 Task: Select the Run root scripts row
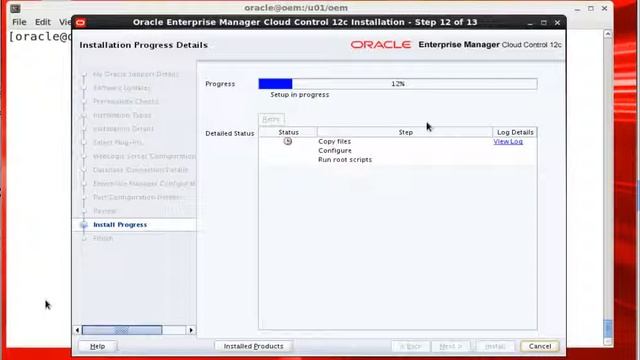[x=398, y=160]
